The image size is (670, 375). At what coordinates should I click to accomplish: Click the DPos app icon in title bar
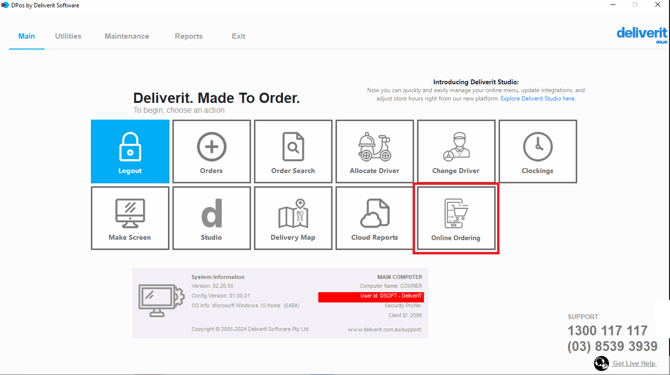click(x=5, y=5)
